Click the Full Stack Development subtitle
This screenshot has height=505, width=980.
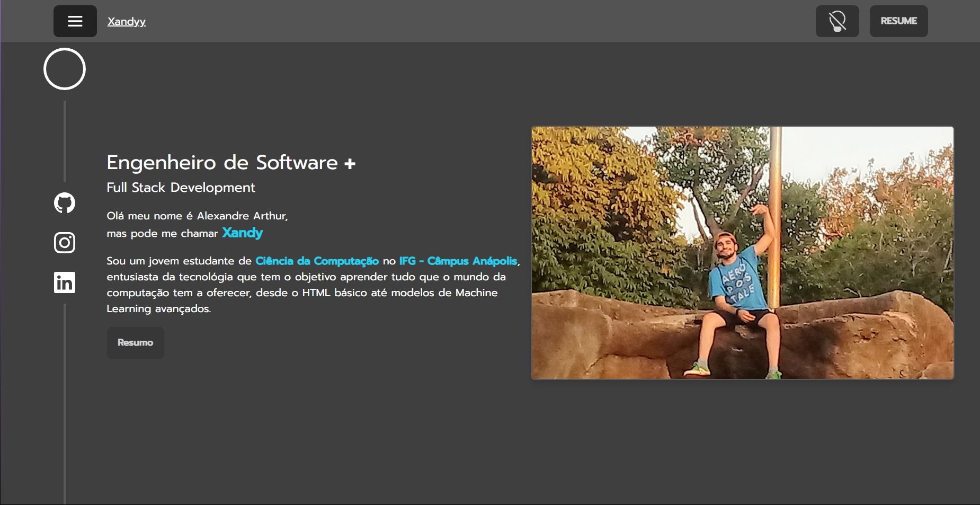[181, 188]
